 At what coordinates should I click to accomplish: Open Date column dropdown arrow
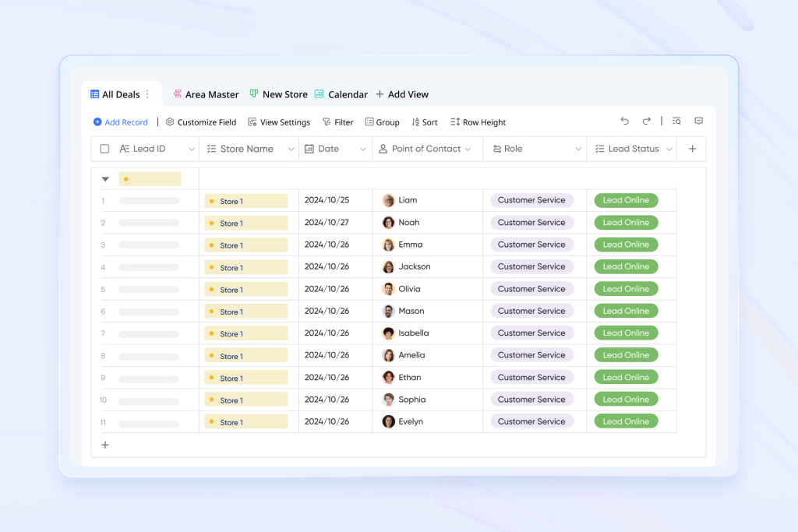pos(363,150)
